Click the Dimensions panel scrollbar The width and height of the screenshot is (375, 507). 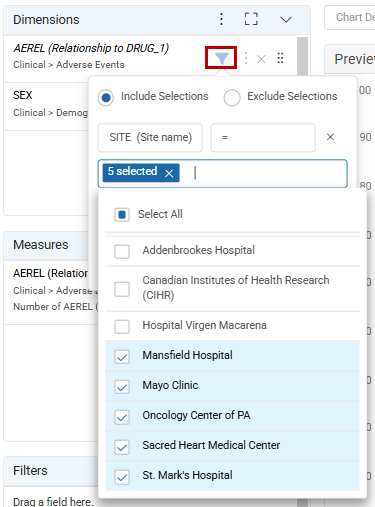302,57
